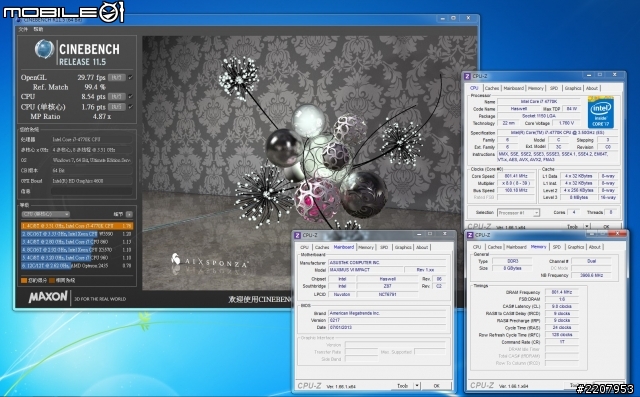This screenshot has width=640, height=397.
Task: Select the Core i7 960 ranking row
Action: click(x=77, y=257)
